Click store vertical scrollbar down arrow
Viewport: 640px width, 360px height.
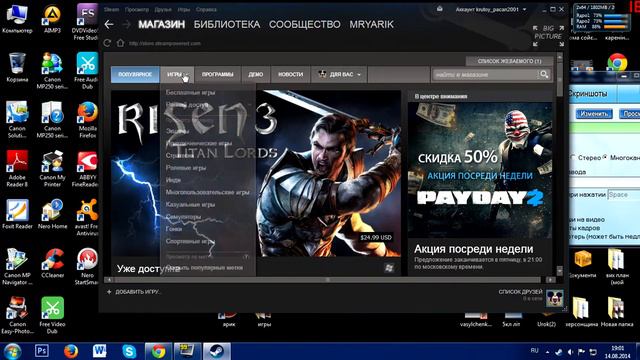[x=560, y=270]
